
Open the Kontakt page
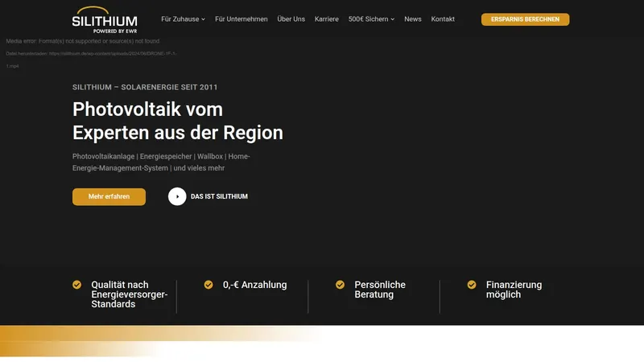[x=443, y=19]
